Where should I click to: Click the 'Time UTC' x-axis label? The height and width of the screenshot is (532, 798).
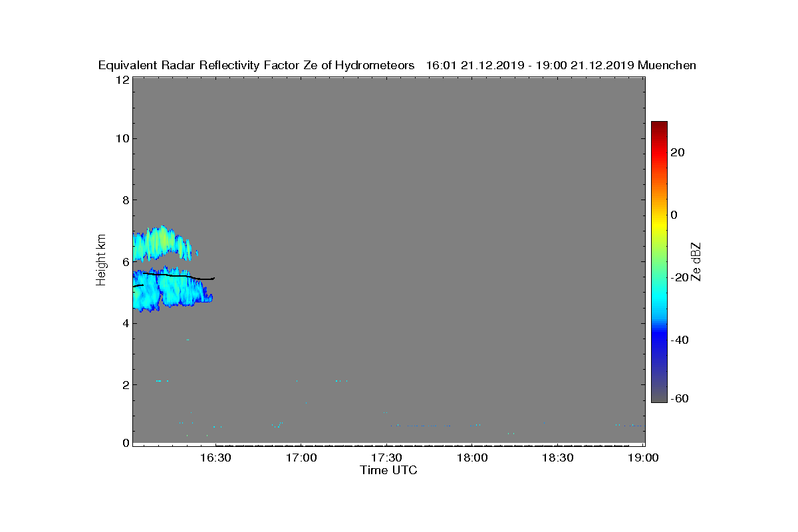tap(388, 470)
